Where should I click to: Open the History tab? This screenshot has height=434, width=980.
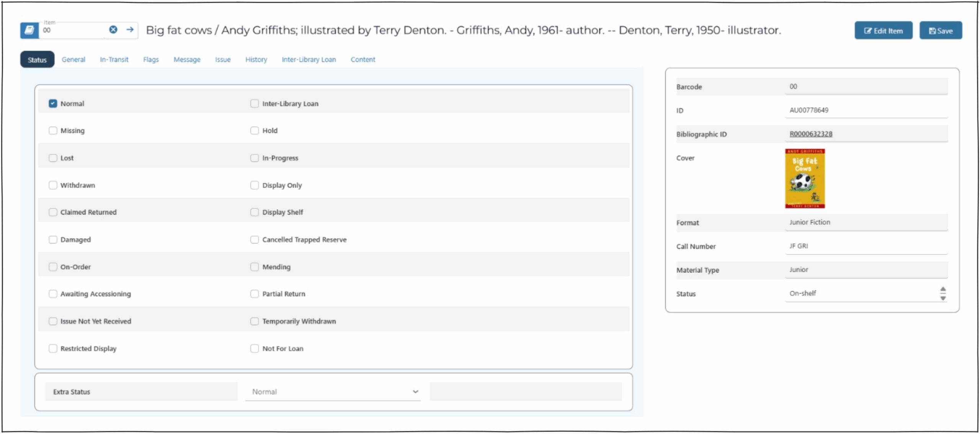[x=256, y=60]
